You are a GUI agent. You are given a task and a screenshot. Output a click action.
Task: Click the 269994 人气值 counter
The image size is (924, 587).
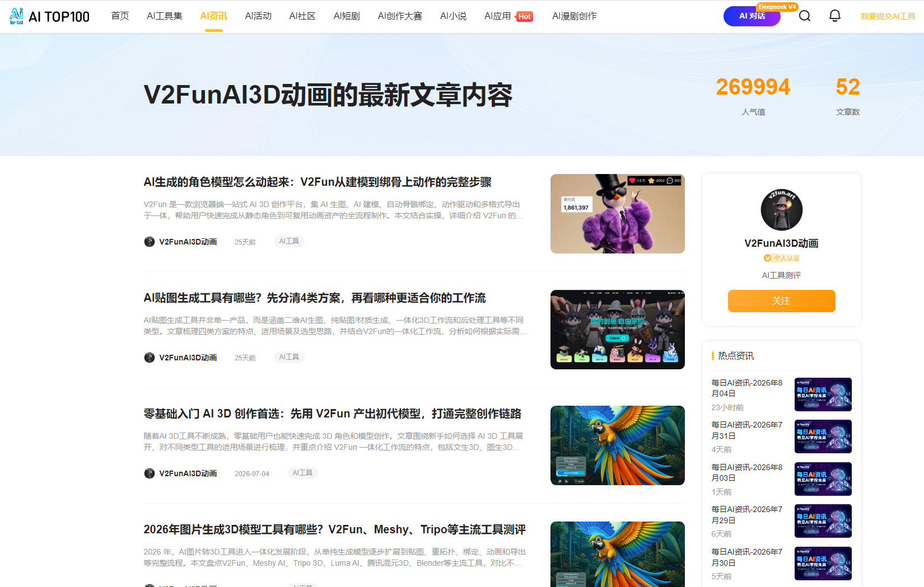(753, 95)
